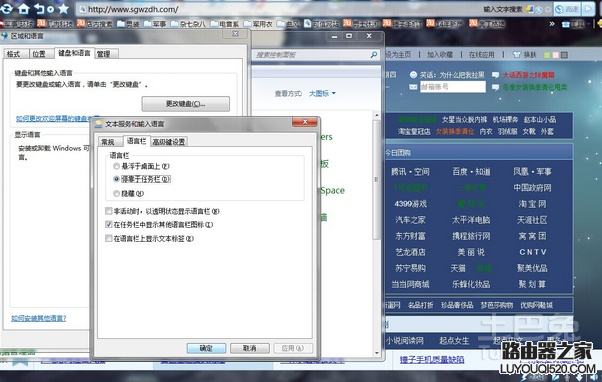
Task: Open the 淘宝网 link
Action: click(532, 204)
